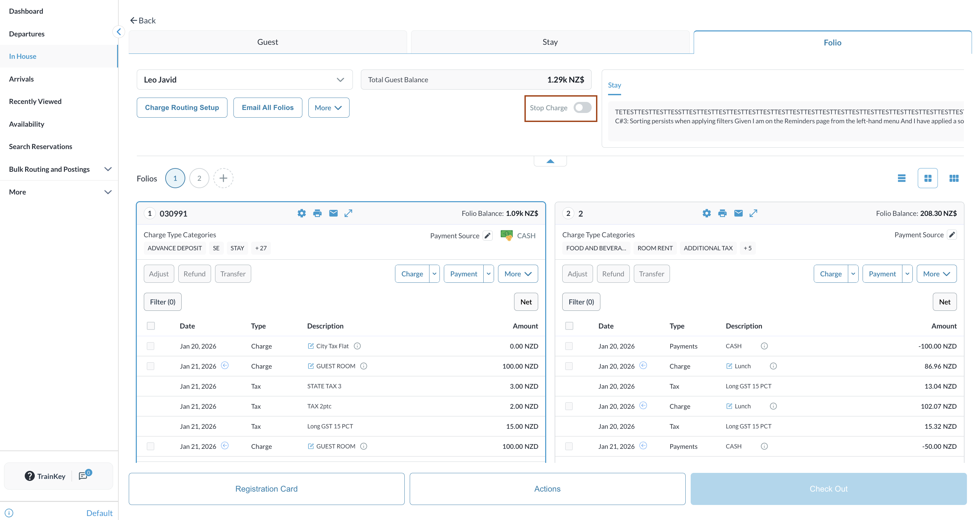980x520 pixels.
Task: Collapse the header panel with up arrow
Action: [x=550, y=161]
